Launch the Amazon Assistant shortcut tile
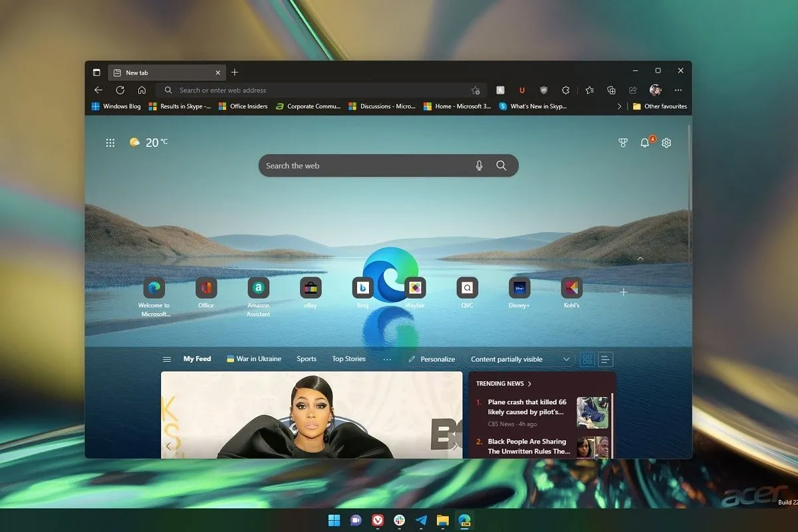 pos(258,288)
